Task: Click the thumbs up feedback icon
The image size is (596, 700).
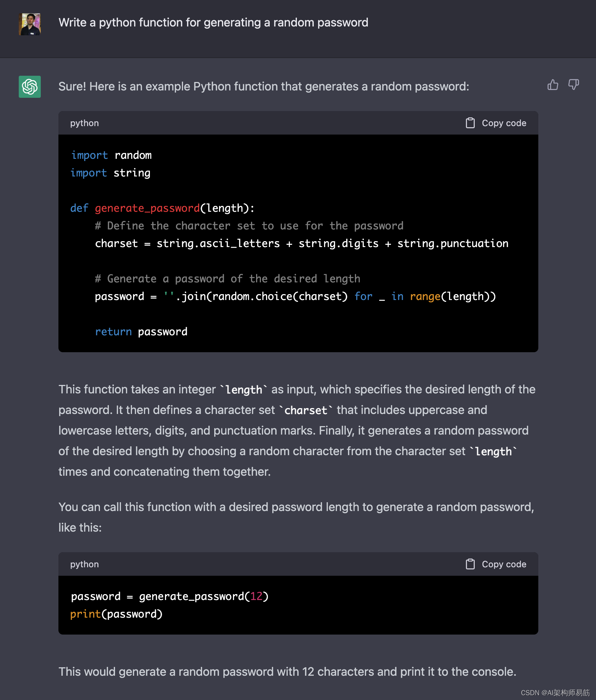Action: point(553,85)
